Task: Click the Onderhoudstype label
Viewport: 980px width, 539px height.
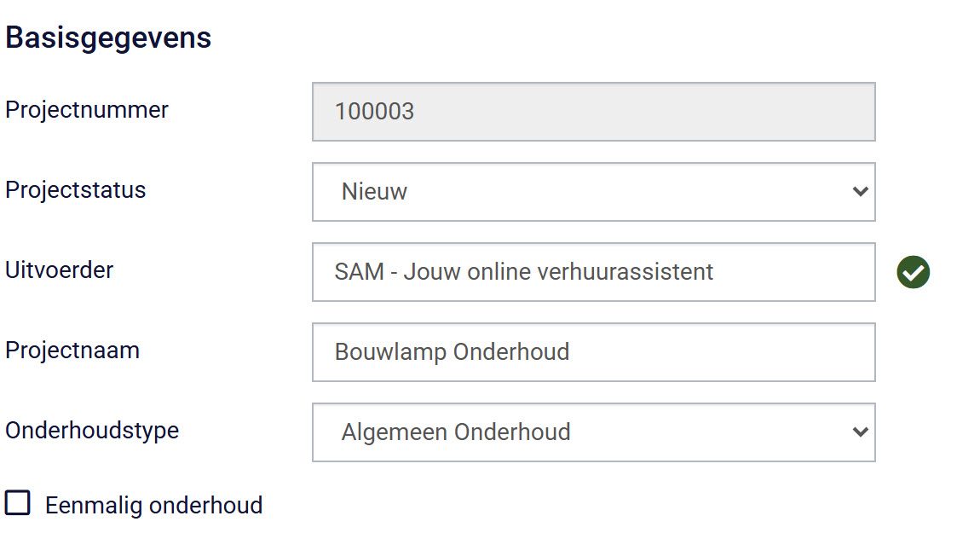Action: point(93,430)
